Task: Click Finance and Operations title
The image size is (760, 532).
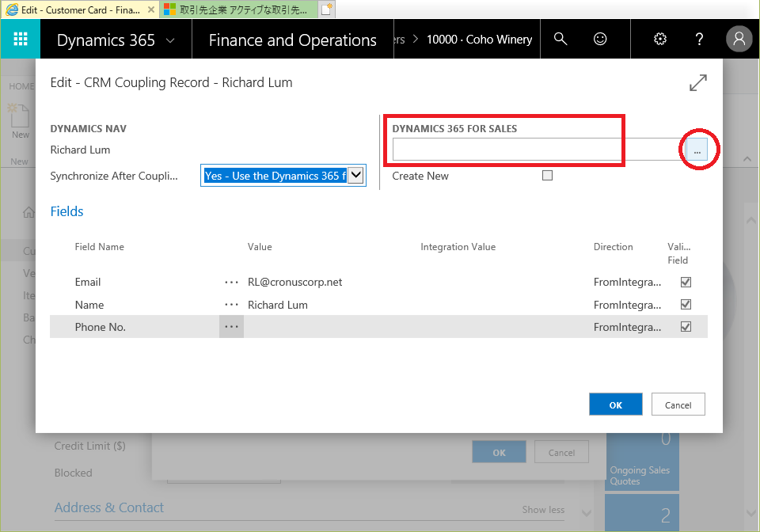Action: coord(292,40)
